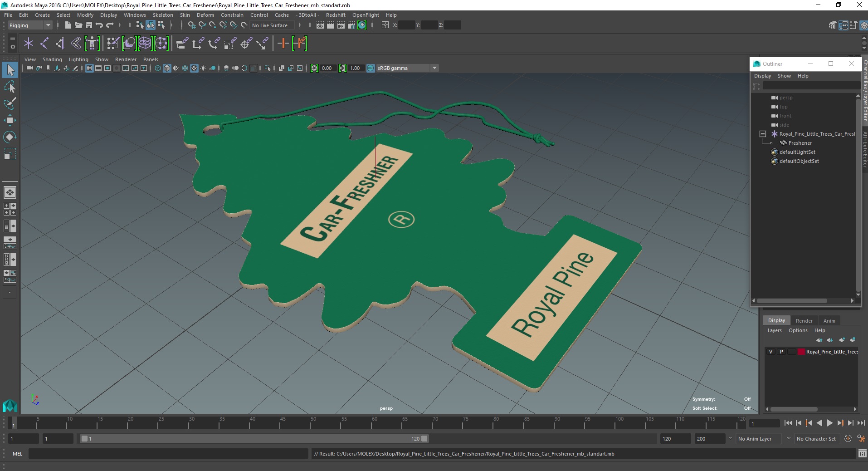Select the arrow Select tool in the toolbox
This screenshot has height=471, width=868.
pyautogui.click(x=10, y=70)
